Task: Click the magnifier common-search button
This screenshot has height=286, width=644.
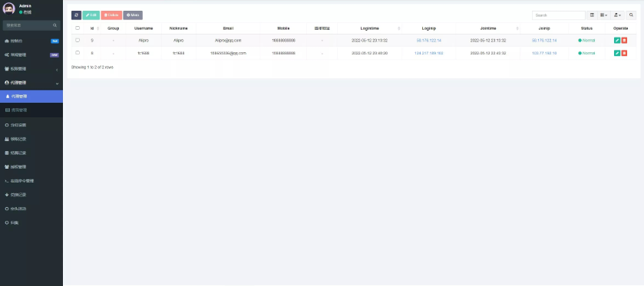Action: coord(631,15)
